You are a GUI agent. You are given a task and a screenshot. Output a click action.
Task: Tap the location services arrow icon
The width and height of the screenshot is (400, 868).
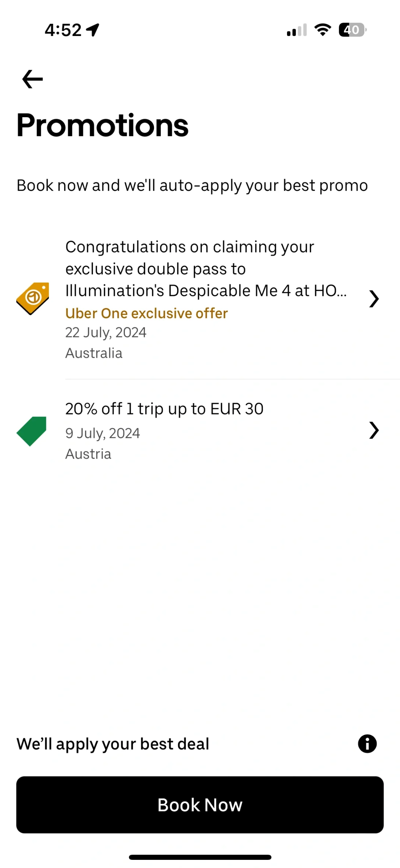click(x=93, y=30)
